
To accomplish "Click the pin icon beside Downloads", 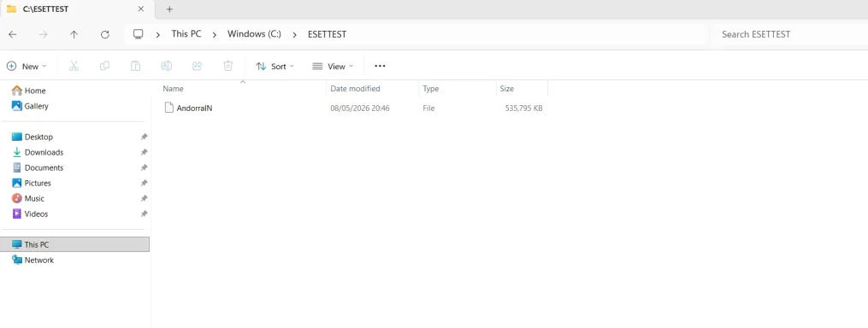I will point(144,152).
